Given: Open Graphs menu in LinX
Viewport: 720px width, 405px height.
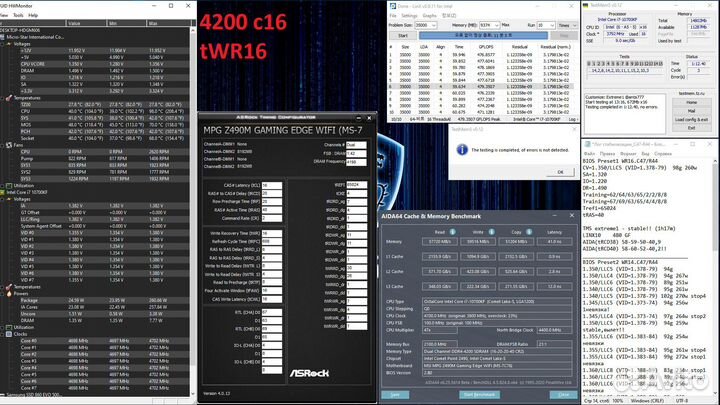Looking at the screenshot, I should [429, 16].
